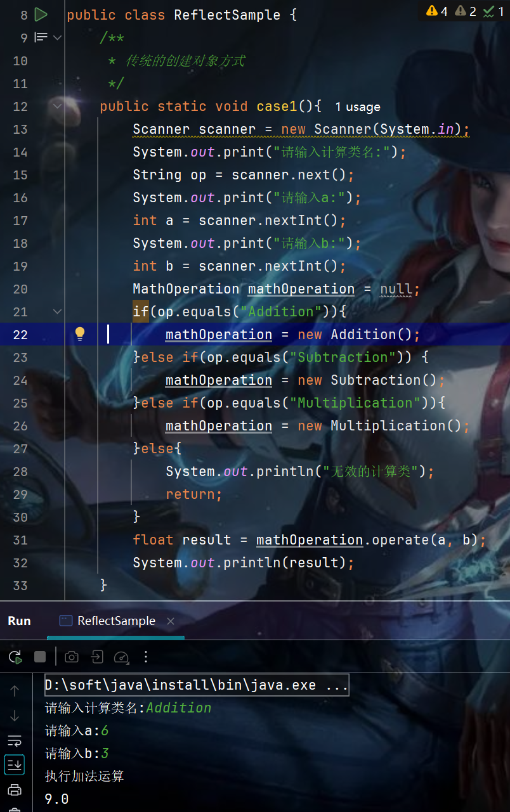Click the Run tool window label
Screen dimensions: 510x812
pyautogui.click(x=18, y=621)
